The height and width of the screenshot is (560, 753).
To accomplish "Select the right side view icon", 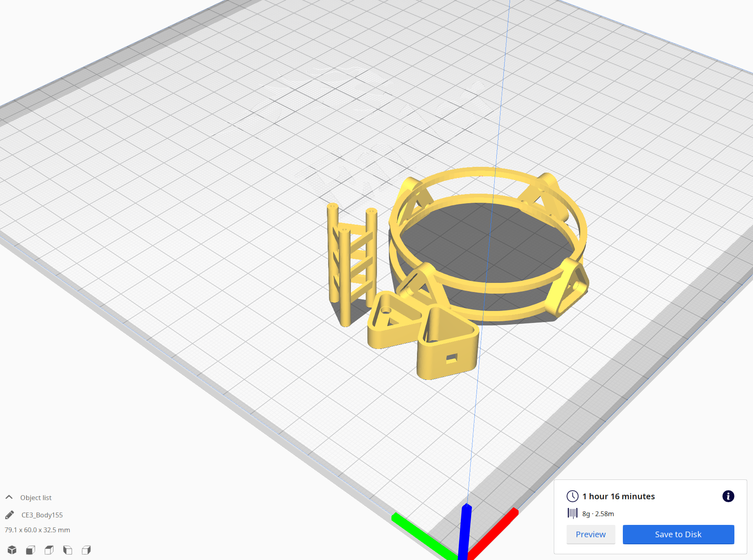I will 86,550.
